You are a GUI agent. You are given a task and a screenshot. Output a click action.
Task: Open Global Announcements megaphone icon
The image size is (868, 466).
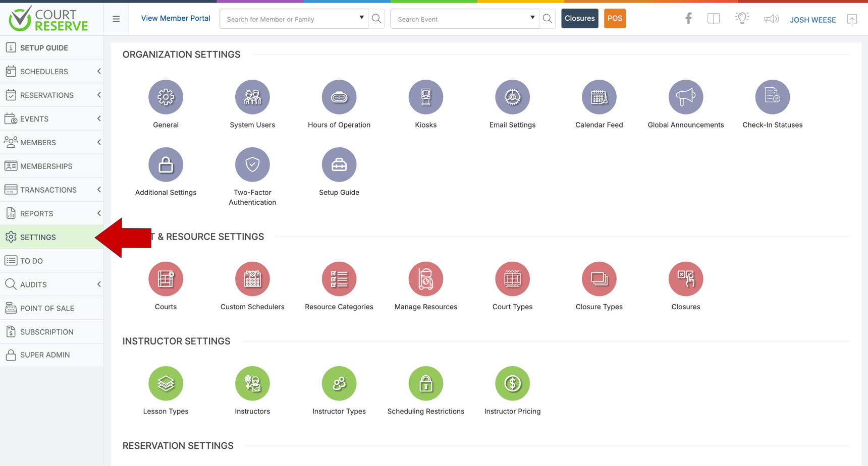(685, 97)
